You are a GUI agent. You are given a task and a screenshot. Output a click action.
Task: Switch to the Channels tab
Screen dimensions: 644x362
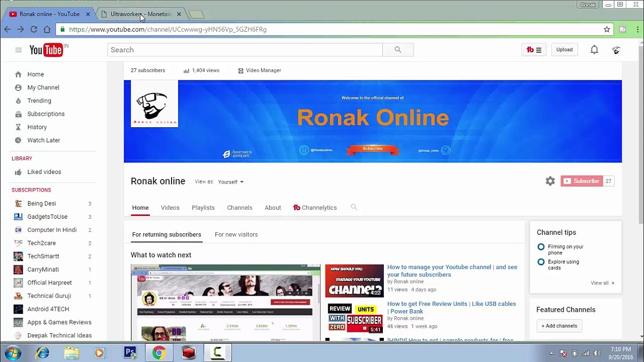tap(239, 208)
